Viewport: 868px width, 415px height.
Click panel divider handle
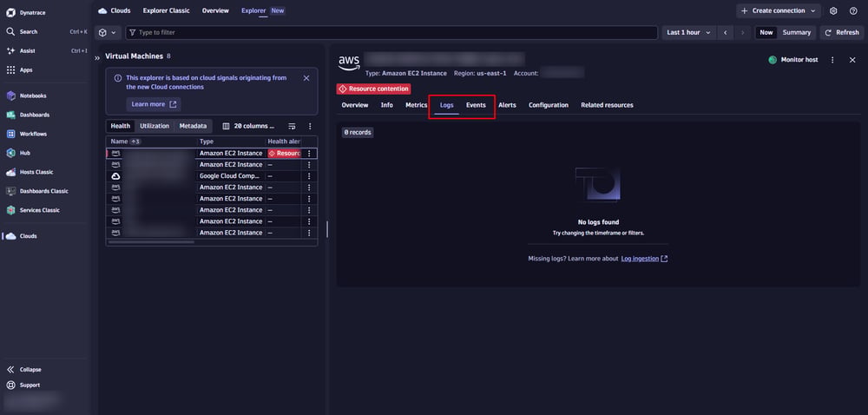(327, 229)
